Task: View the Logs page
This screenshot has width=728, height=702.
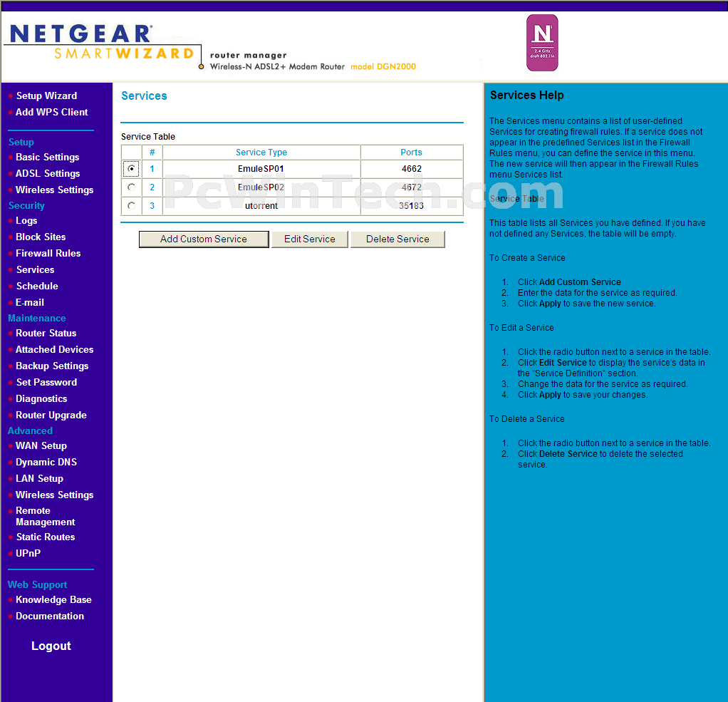Action: [x=26, y=221]
